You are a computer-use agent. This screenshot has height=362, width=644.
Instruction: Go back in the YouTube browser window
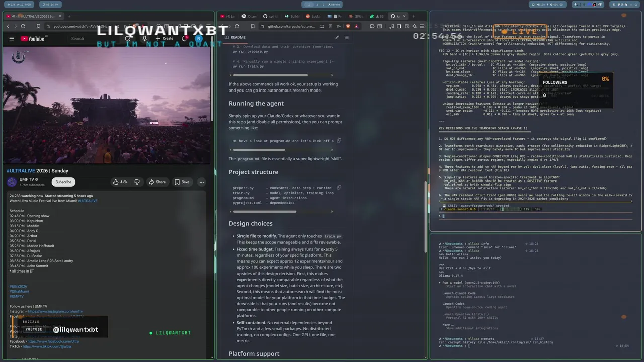coord(8,26)
